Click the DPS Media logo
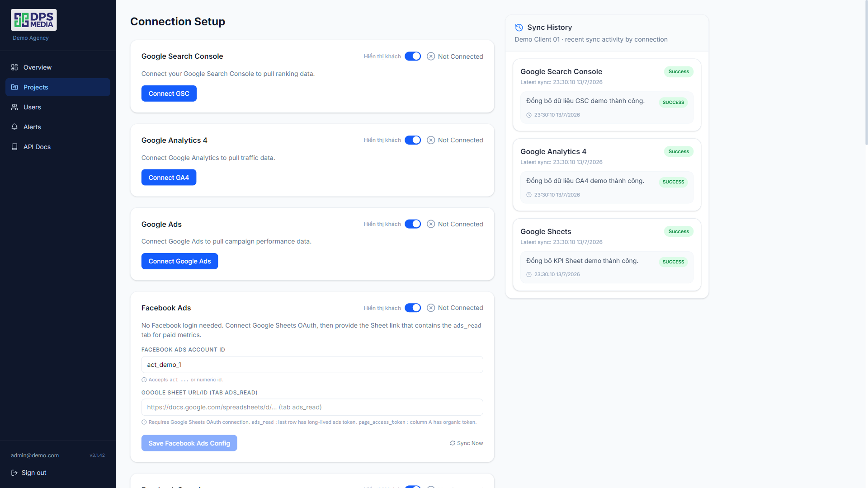868x488 pixels. pos(34,20)
